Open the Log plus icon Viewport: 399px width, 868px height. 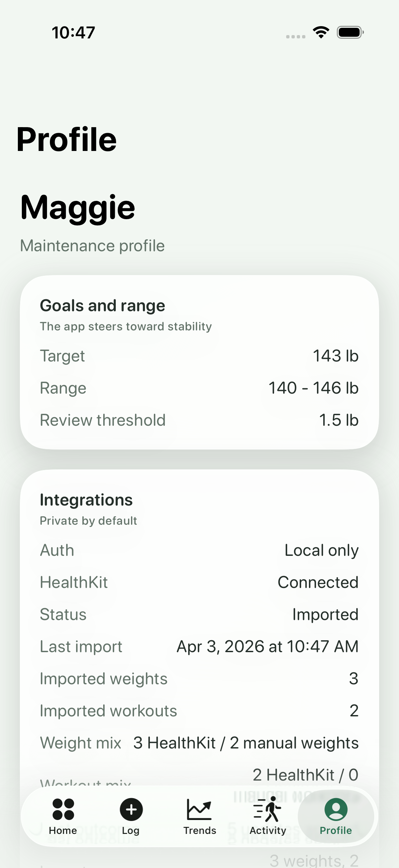(131, 809)
